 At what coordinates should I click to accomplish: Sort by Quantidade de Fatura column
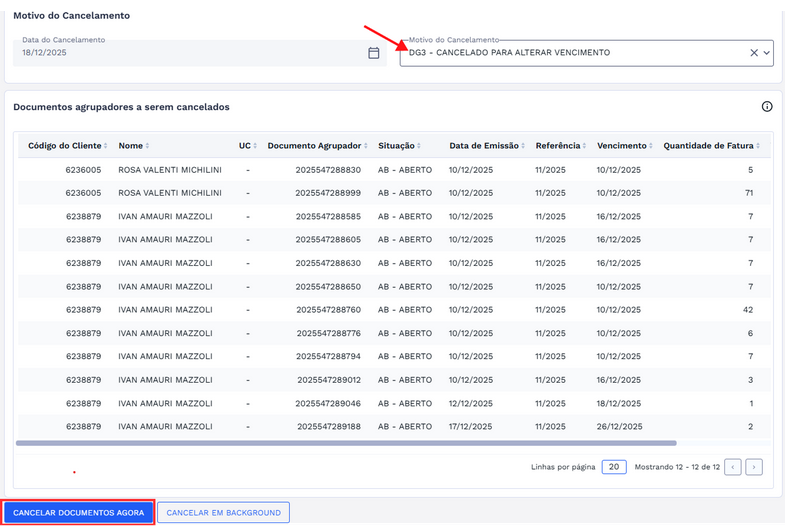(x=710, y=146)
